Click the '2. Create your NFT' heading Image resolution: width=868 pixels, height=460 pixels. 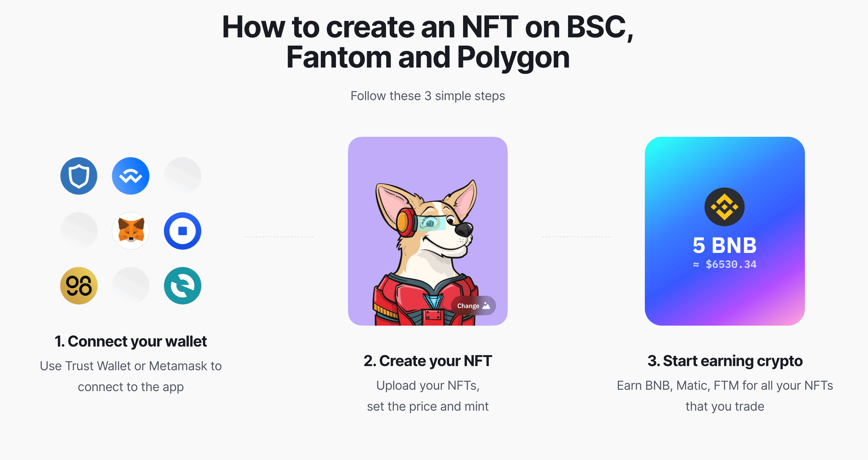pyautogui.click(x=427, y=361)
